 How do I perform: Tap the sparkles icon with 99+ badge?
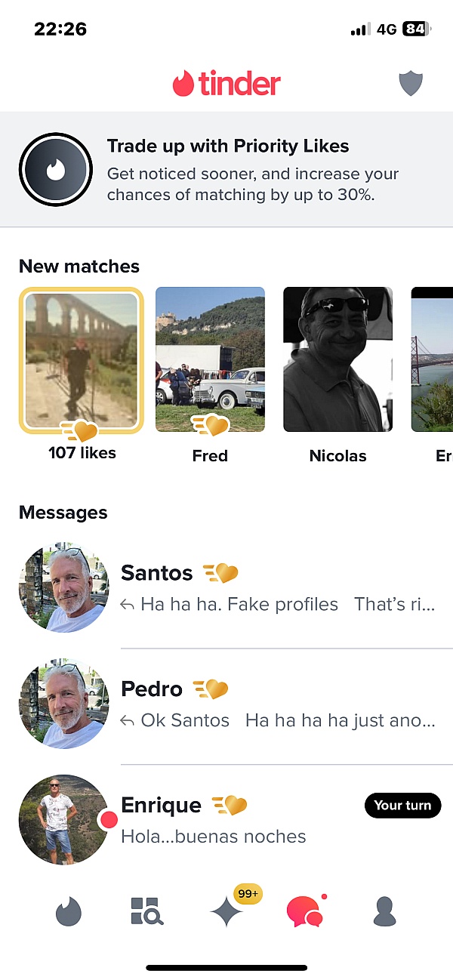(226, 911)
